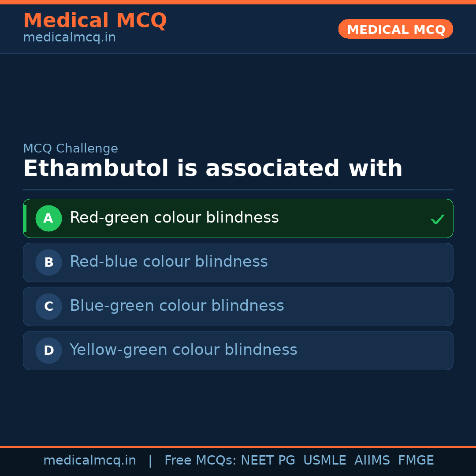
Task: Click the MCQ Challenge label
Action: [x=71, y=149]
